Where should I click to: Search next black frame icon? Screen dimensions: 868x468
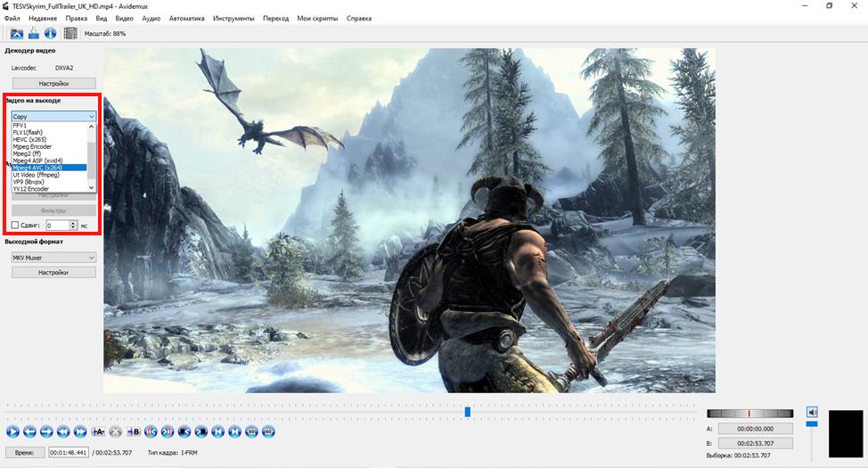point(201,431)
